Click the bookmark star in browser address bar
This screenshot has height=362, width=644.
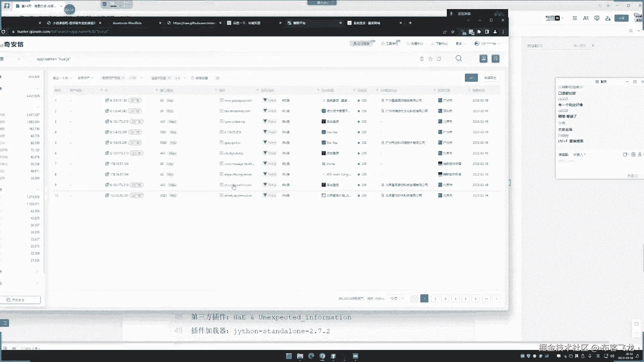point(453,32)
